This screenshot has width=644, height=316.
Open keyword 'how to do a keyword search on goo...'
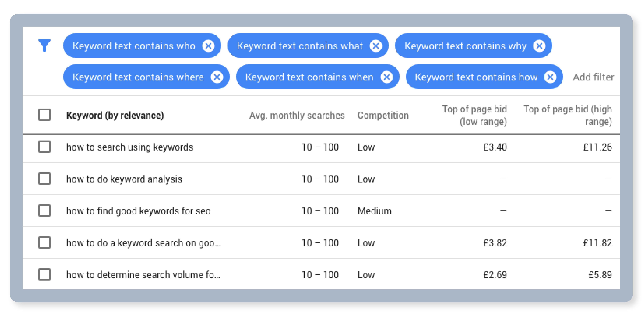point(143,243)
